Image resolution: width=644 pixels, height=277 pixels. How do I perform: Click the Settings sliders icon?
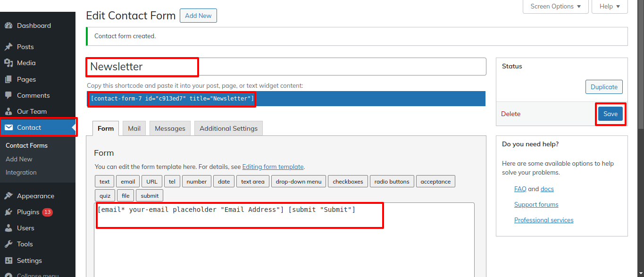point(8,260)
